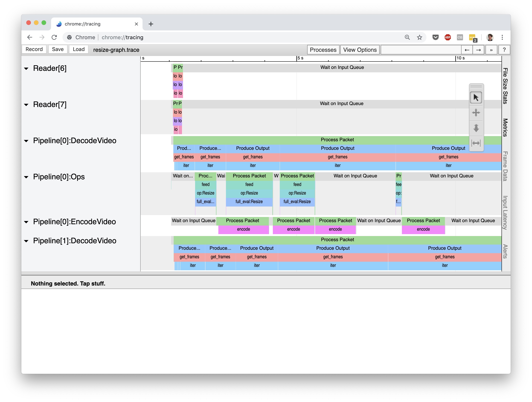Open the Processes dropdown

323,50
